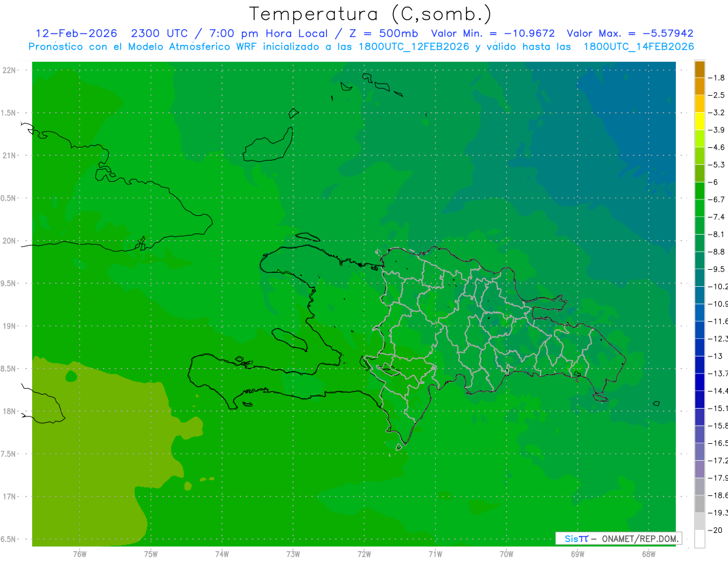728x562 pixels.
Task: Click the '-3.9' color scale value
Action: click(718, 130)
